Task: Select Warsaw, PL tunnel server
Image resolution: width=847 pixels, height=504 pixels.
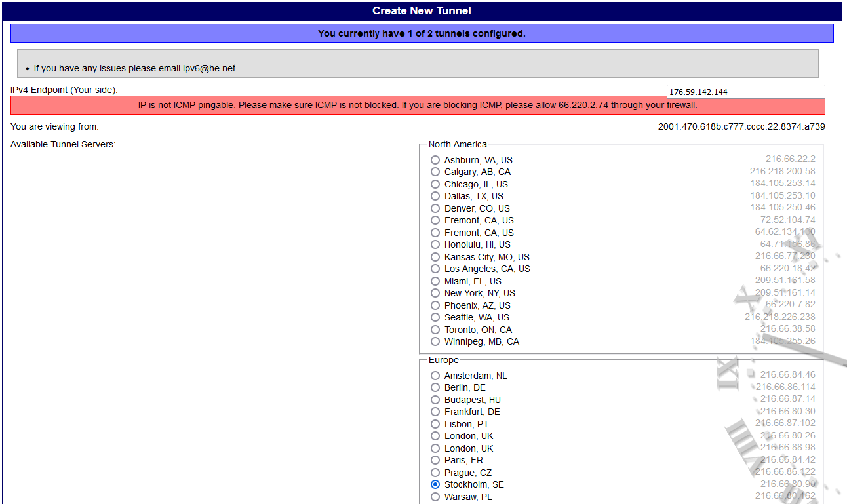Action: coord(435,497)
